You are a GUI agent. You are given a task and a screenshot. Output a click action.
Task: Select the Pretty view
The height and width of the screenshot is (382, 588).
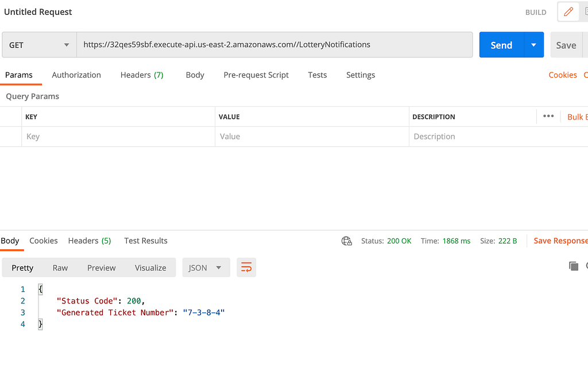(x=22, y=268)
